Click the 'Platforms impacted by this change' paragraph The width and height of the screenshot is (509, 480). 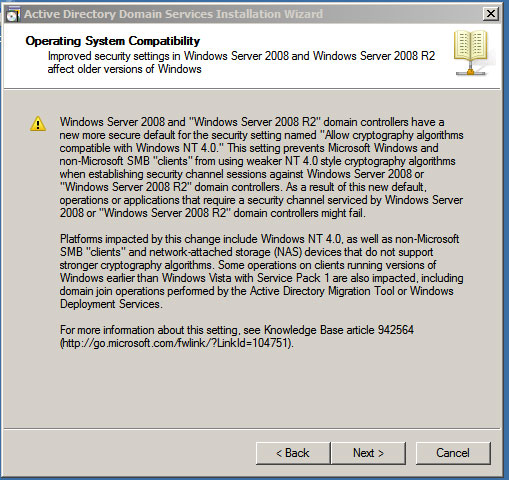tap(261, 271)
